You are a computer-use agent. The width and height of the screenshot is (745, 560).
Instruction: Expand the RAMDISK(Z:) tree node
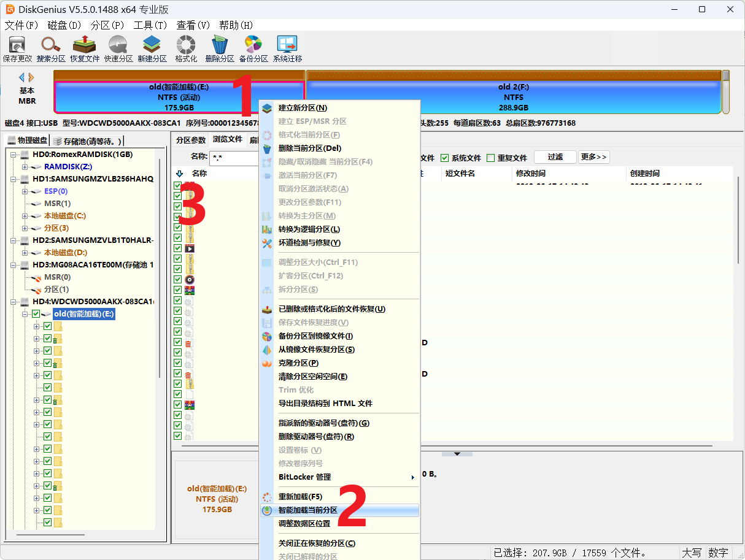pos(25,167)
